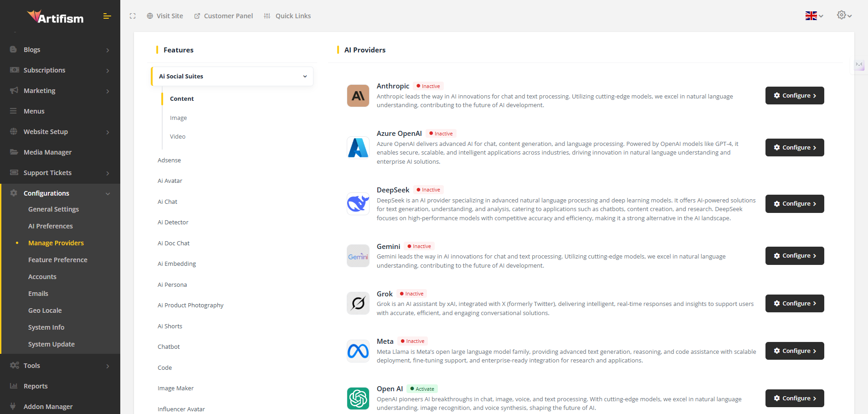Open the Customer Panel link
868x414 pixels.
point(223,16)
